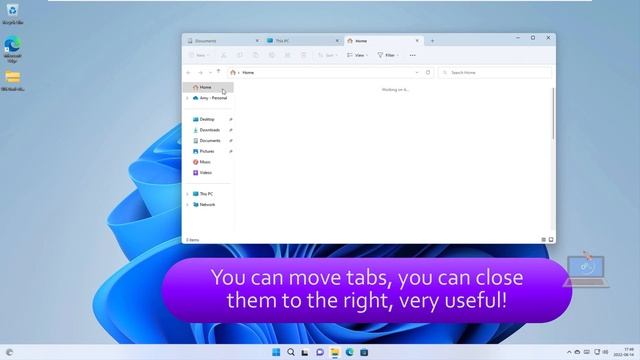
Task: Switch to details view layout
Action: pos(543,240)
